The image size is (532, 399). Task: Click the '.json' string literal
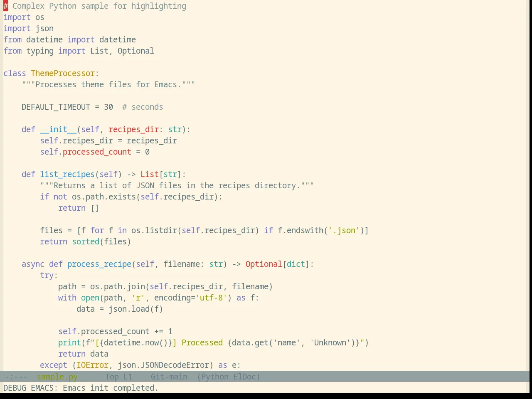pos(344,230)
